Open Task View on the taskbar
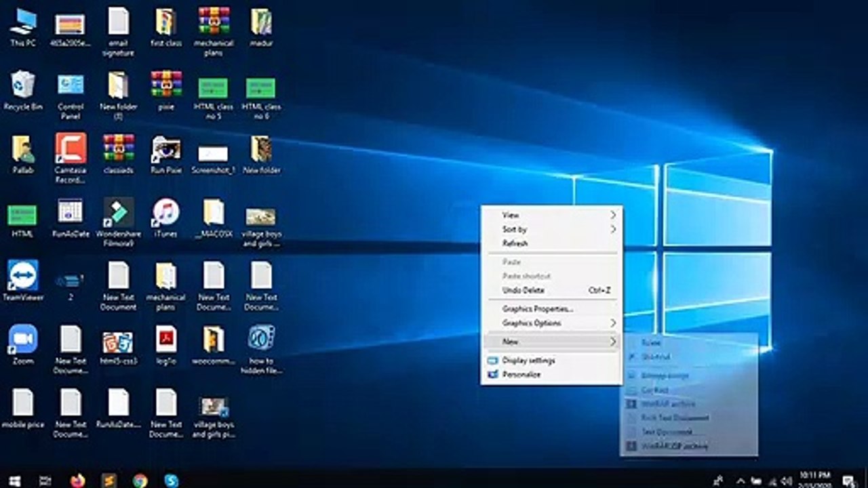Viewport: 868px width, 488px height. pyautogui.click(x=45, y=481)
